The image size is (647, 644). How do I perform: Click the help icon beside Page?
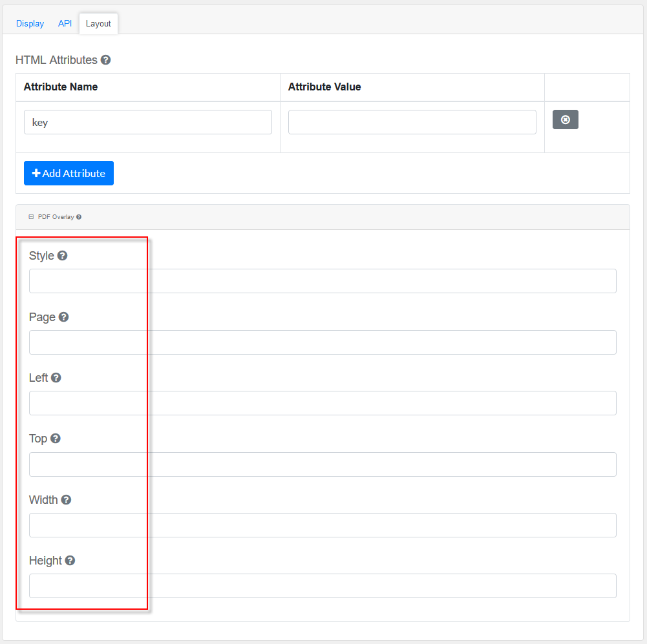coord(63,317)
